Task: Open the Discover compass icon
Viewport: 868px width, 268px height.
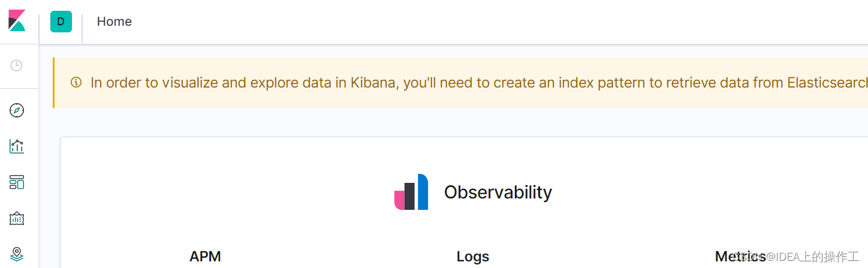Action: pos(17,110)
